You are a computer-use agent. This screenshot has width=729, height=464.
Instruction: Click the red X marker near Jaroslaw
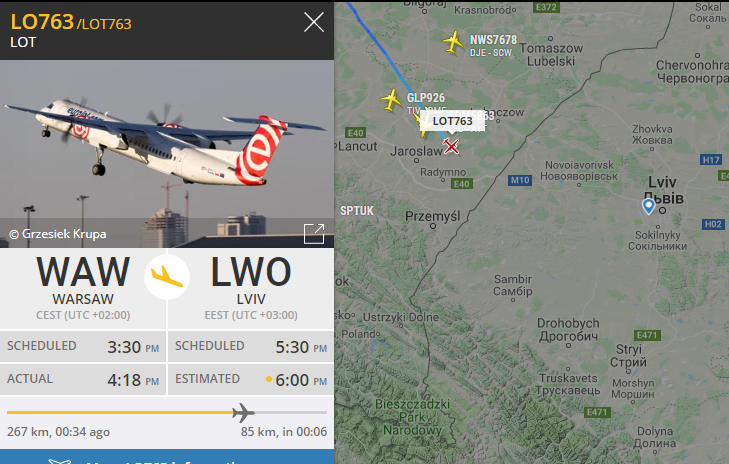point(451,146)
